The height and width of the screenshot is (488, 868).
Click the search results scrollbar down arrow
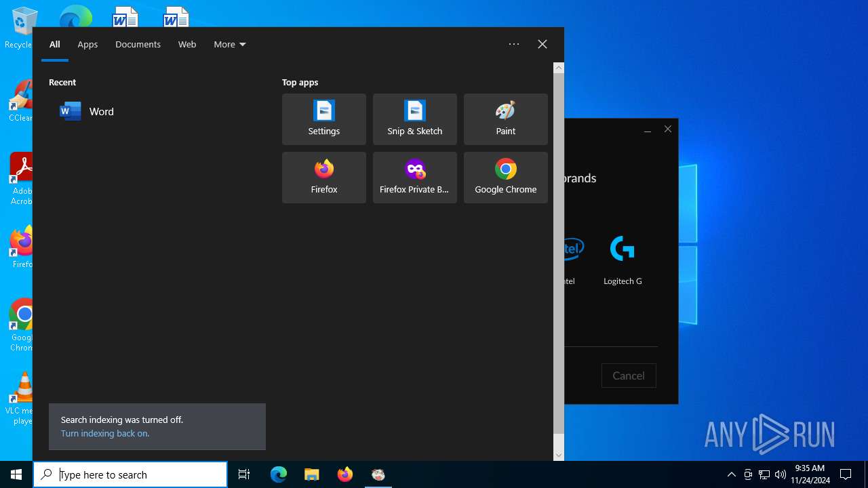click(559, 455)
